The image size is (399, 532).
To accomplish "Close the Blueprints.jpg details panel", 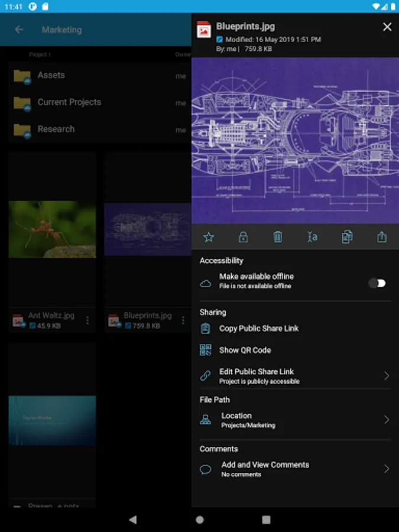I will [387, 27].
